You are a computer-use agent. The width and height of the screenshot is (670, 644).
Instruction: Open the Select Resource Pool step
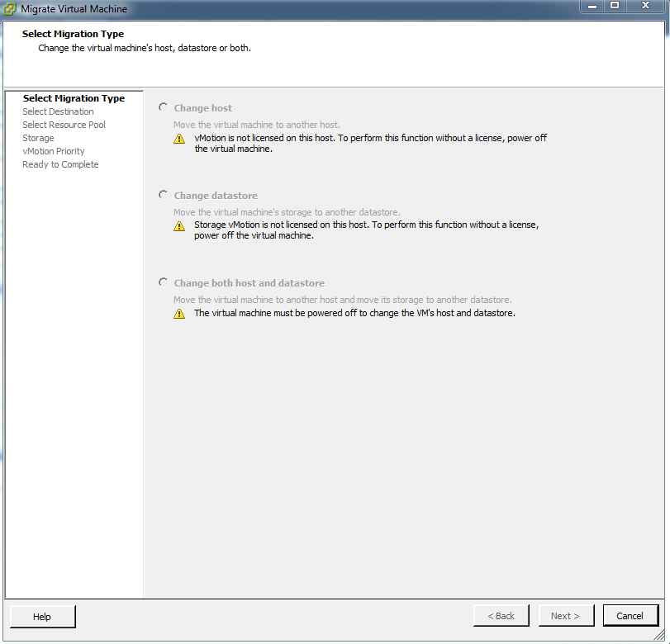(64, 125)
